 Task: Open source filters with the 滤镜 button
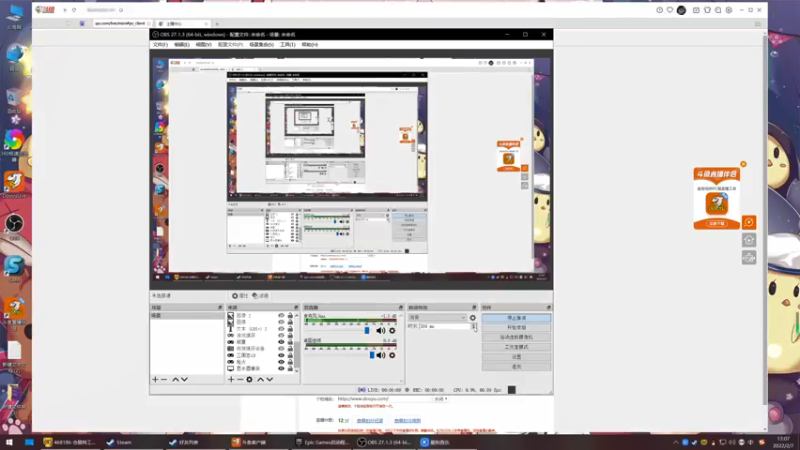click(260, 296)
